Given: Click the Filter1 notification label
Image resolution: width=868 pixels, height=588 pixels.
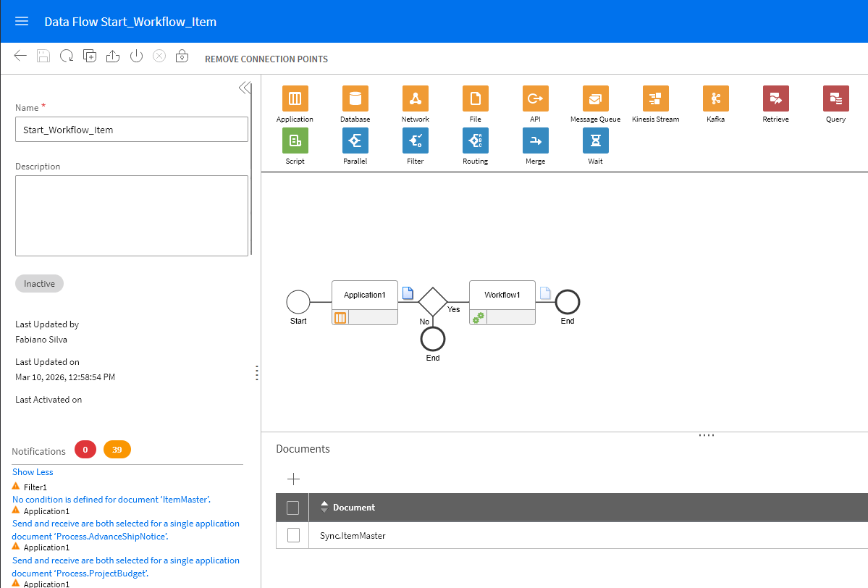Looking at the screenshot, I should tap(35, 487).
